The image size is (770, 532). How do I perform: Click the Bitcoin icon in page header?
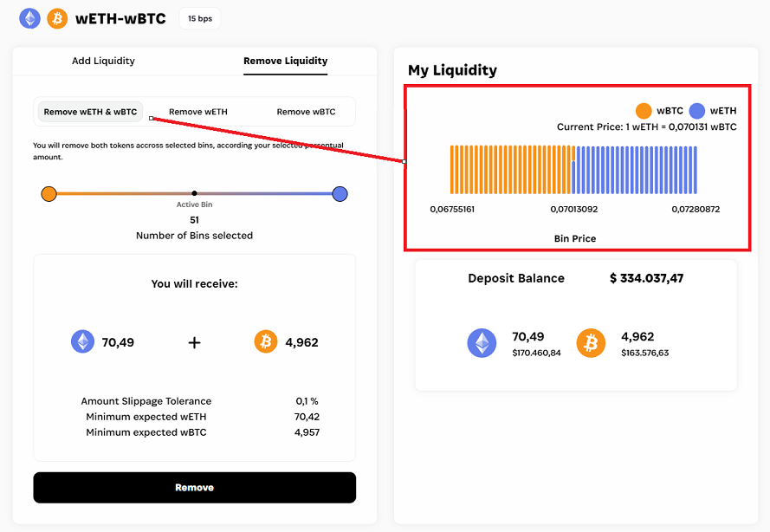(57, 18)
